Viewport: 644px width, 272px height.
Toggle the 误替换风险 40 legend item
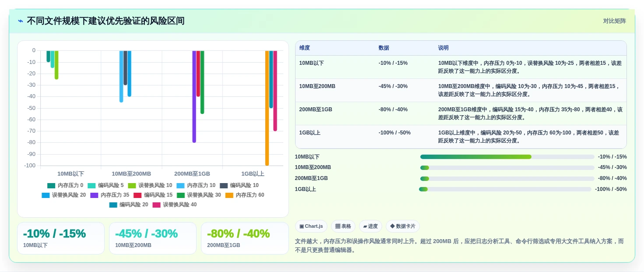pyautogui.click(x=175, y=205)
